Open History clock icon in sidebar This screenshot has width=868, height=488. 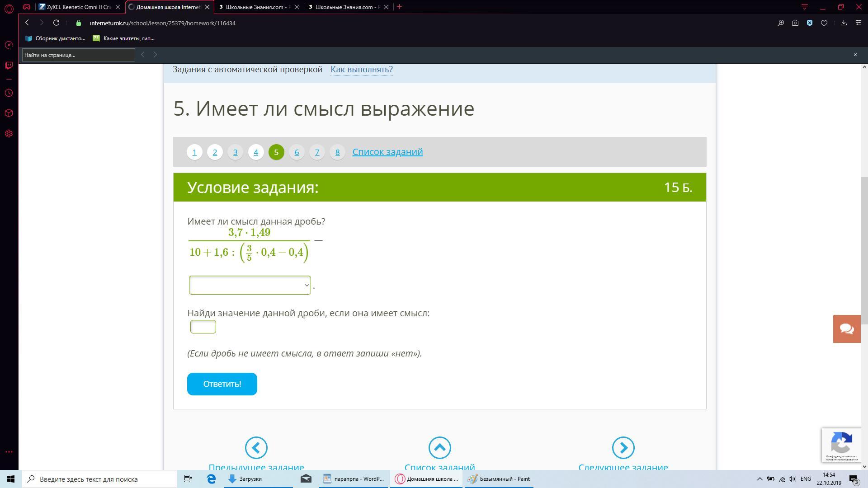[x=9, y=93]
